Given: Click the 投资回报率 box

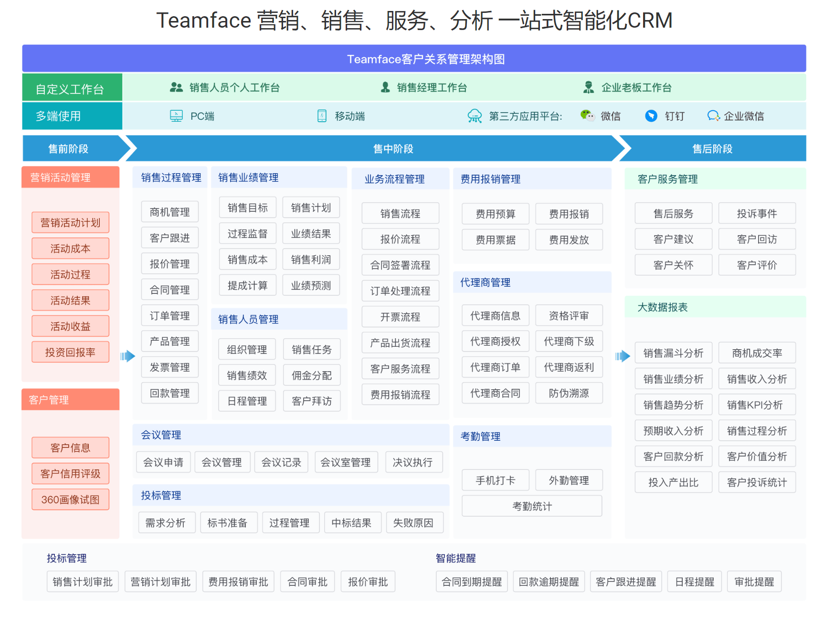Looking at the screenshot, I should click(x=71, y=353).
